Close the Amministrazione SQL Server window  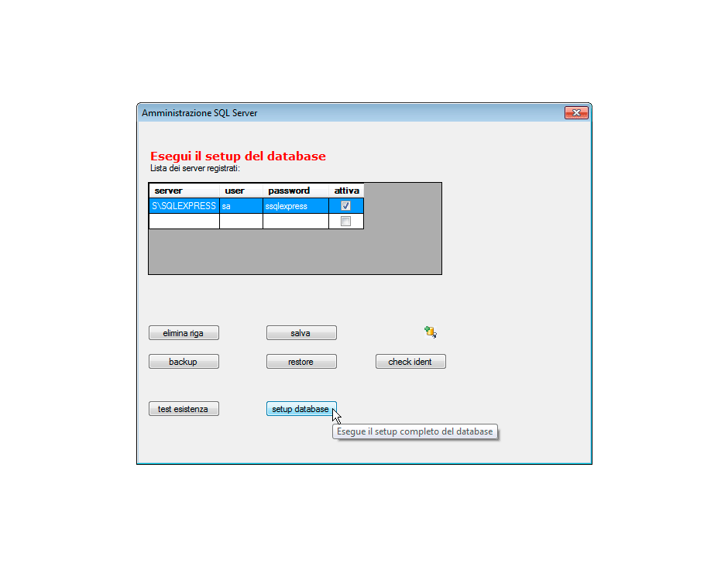576,113
